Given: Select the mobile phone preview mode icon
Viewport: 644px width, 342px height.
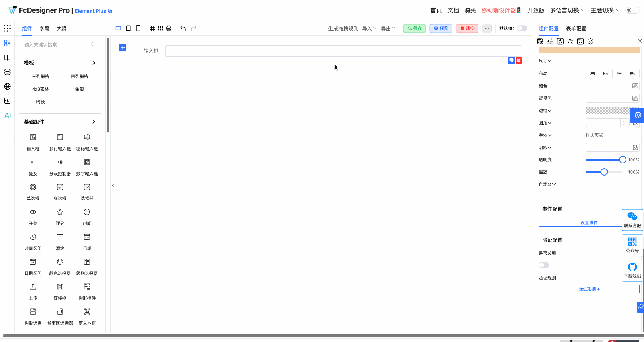Looking at the screenshot, I should [138, 28].
